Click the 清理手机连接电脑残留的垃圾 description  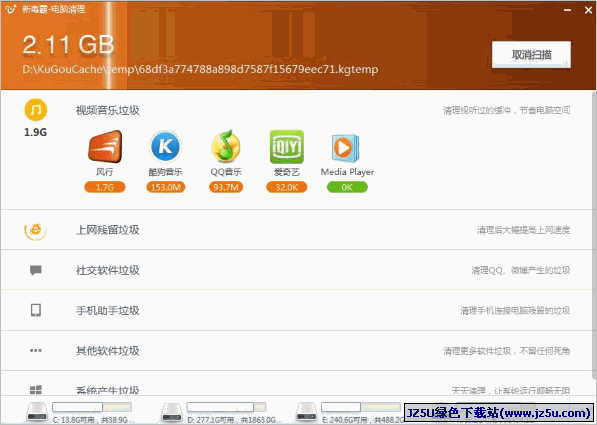(515, 310)
